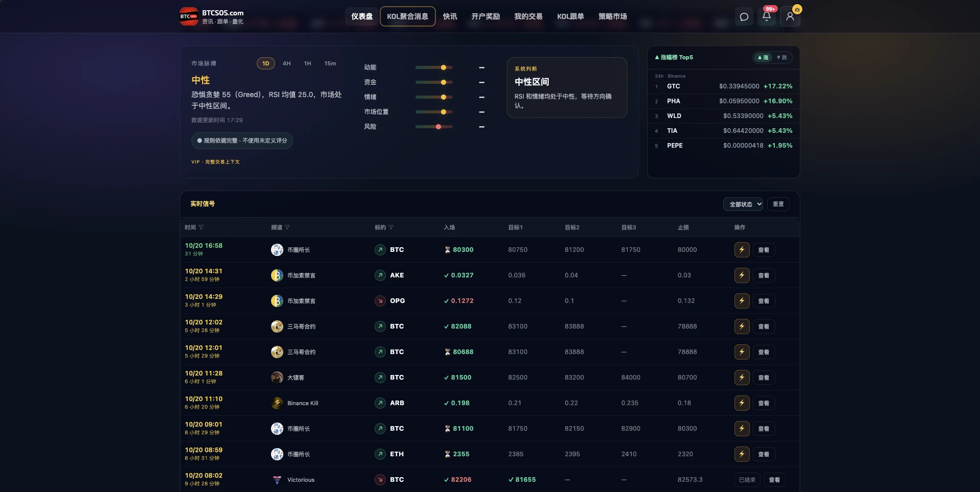Open the 标的 column filter
Image resolution: width=980 pixels, height=492 pixels.
point(391,227)
